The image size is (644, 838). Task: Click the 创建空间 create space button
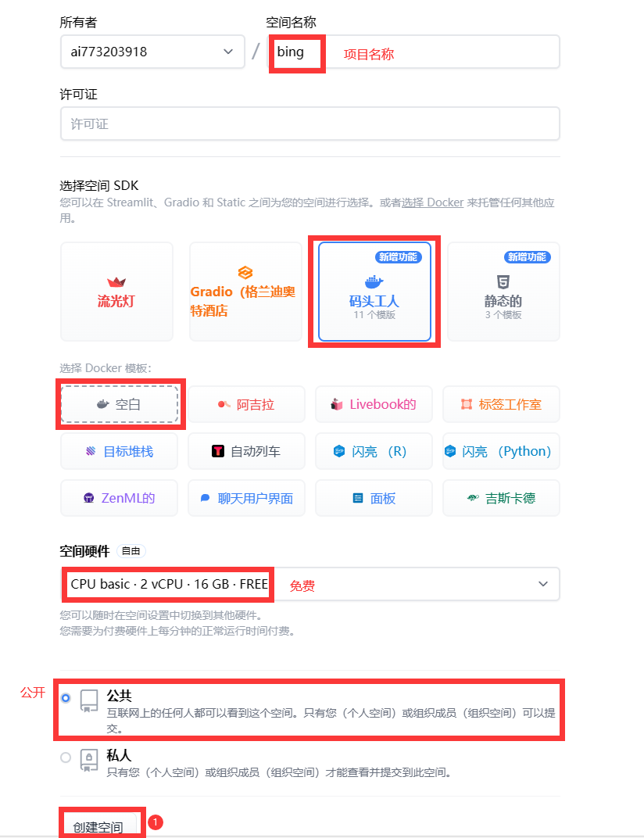click(101, 825)
